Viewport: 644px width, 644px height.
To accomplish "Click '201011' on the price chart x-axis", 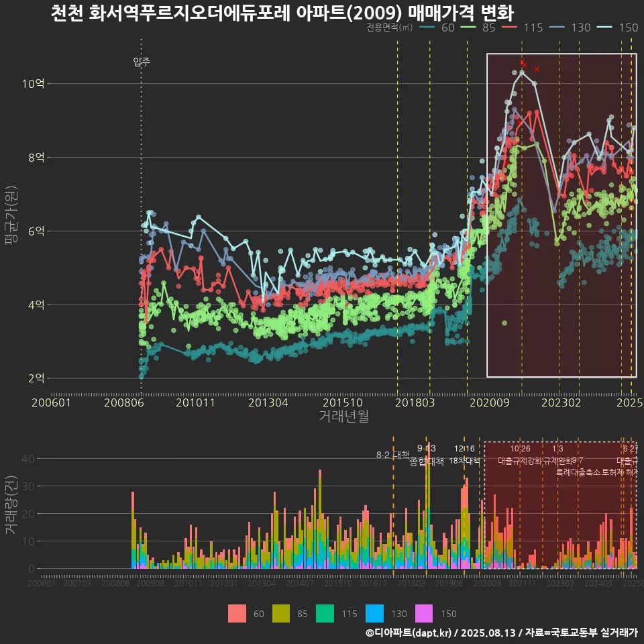I will pyautogui.click(x=195, y=402).
